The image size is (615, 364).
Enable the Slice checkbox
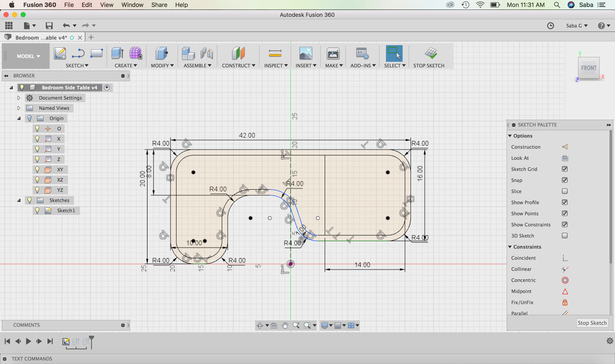coord(565,191)
